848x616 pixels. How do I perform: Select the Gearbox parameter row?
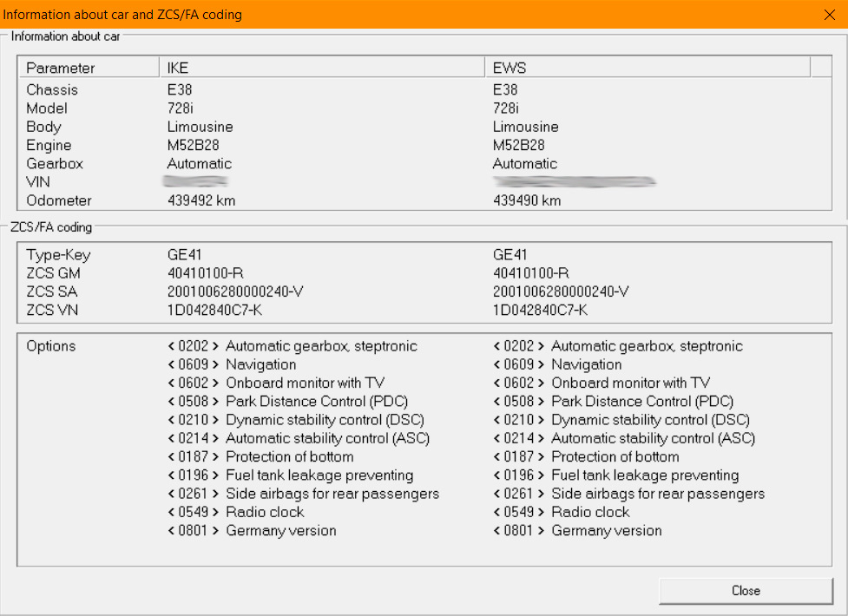point(55,164)
